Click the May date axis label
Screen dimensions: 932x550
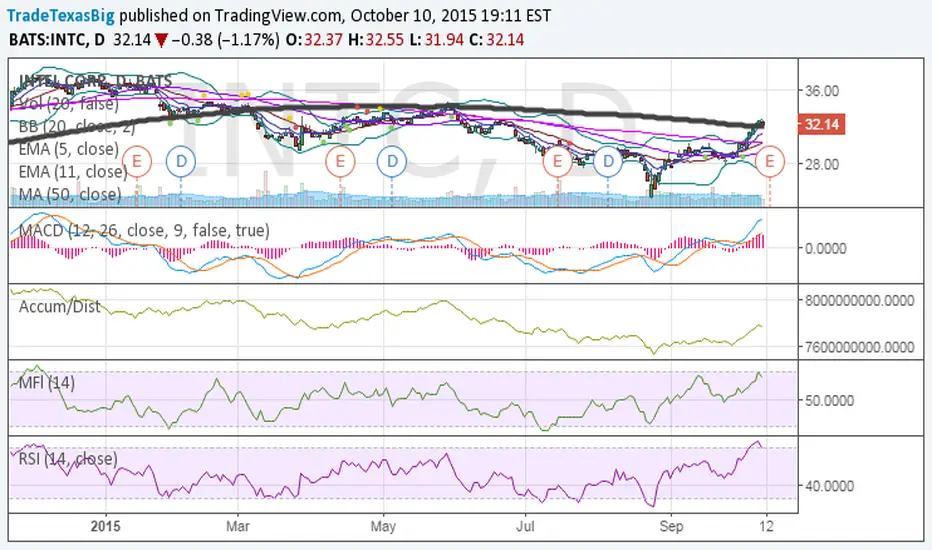pos(383,527)
